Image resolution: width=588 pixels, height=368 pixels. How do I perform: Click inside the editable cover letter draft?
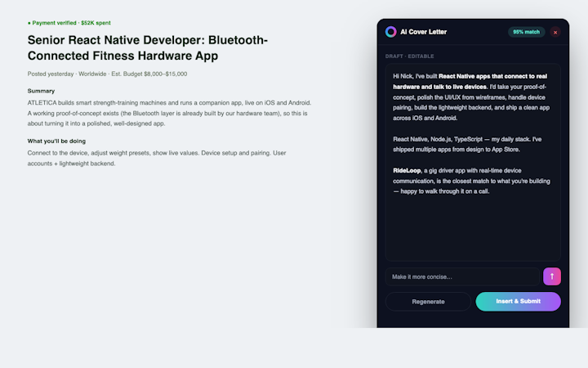473,162
